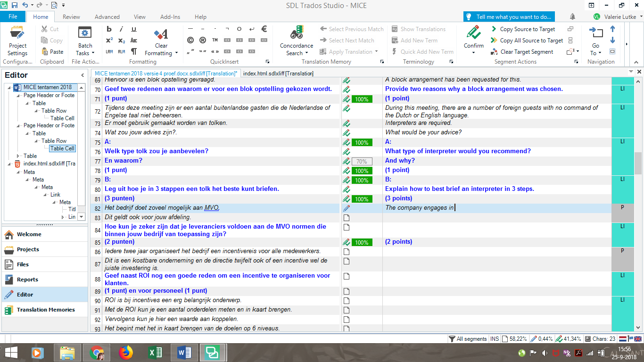
Task: Open the File menu
Action: (13, 16)
